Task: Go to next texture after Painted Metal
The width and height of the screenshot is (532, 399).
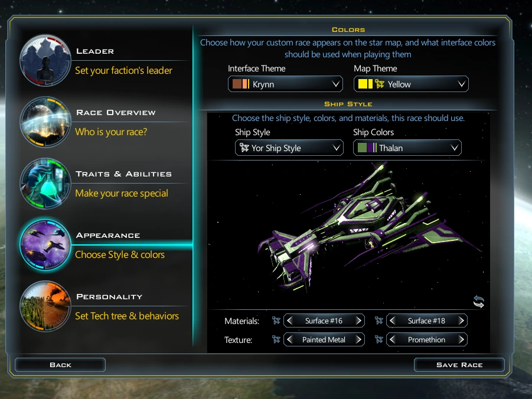Action: click(x=358, y=339)
